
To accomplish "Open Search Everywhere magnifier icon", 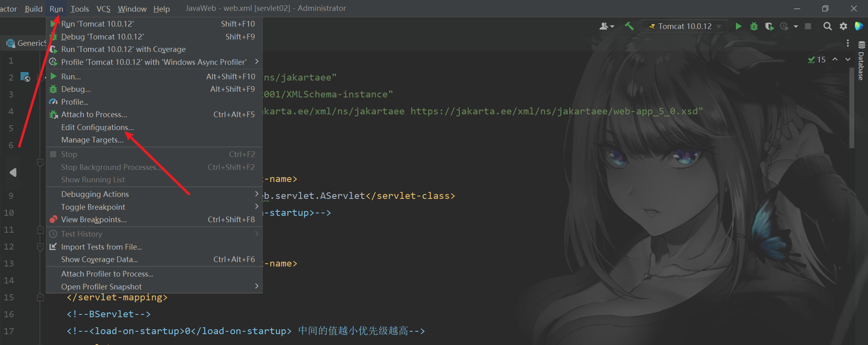I will pos(827,27).
